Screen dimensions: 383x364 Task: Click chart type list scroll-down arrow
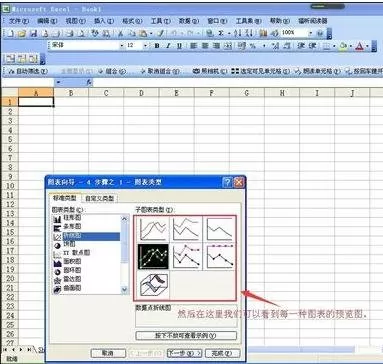125,290
